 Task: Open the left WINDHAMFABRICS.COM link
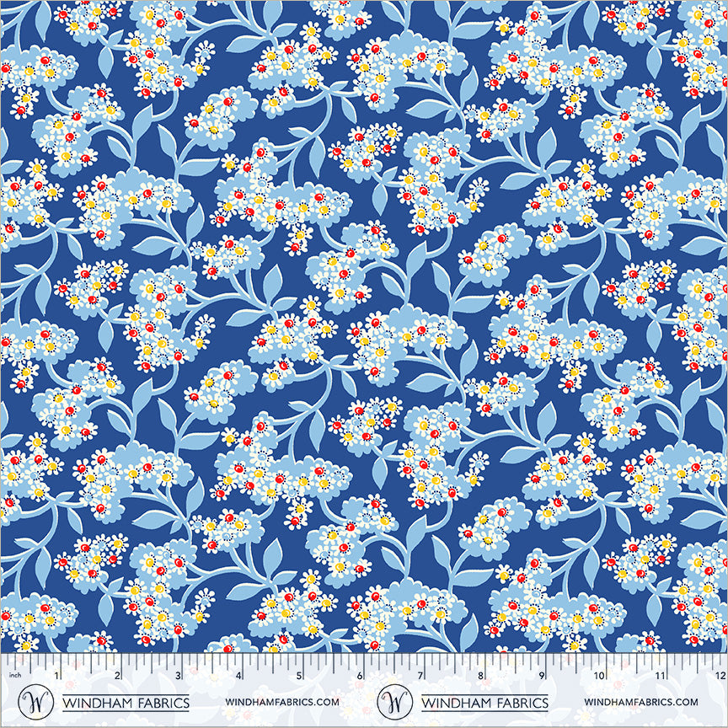coord(282,702)
